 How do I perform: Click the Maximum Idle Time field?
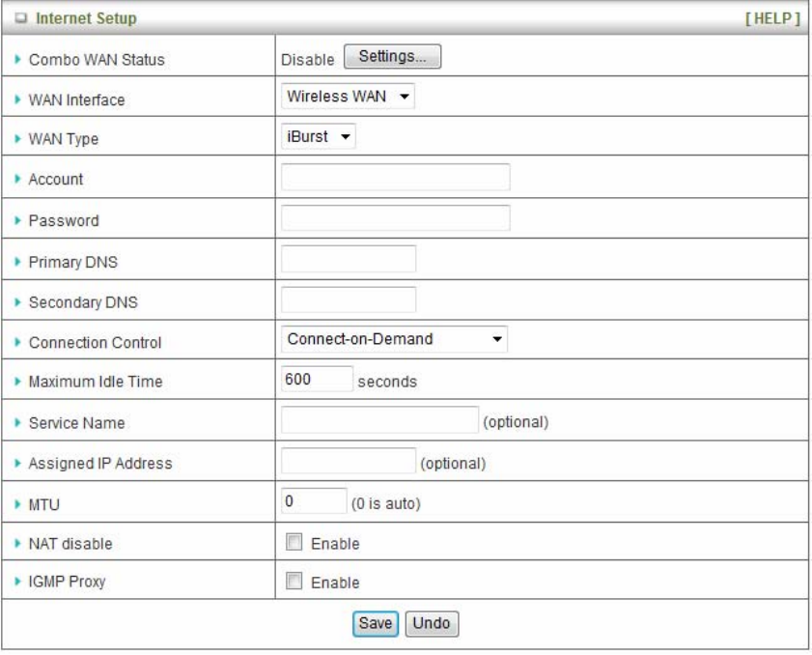click(x=317, y=380)
